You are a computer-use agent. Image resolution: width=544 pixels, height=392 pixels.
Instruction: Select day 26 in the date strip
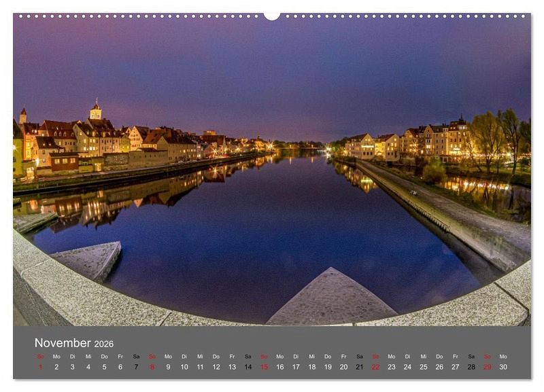click(439, 367)
